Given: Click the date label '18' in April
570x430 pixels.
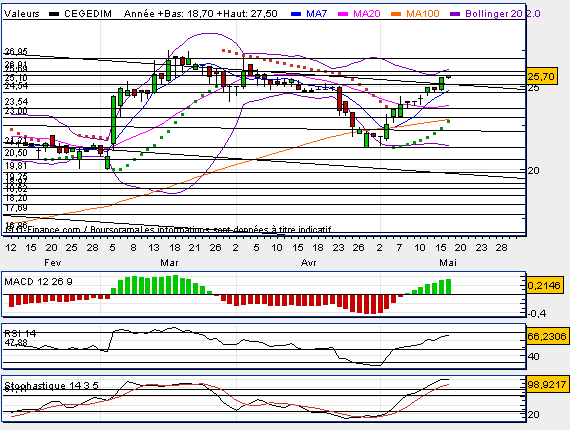Looking at the screenshot, I should pyautogui.click(x=318, y=248).
